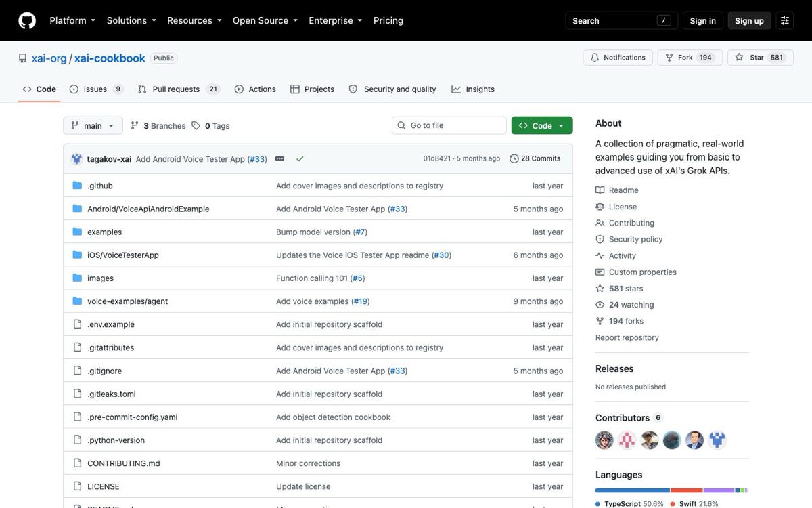View the 581 stars link

620,289
